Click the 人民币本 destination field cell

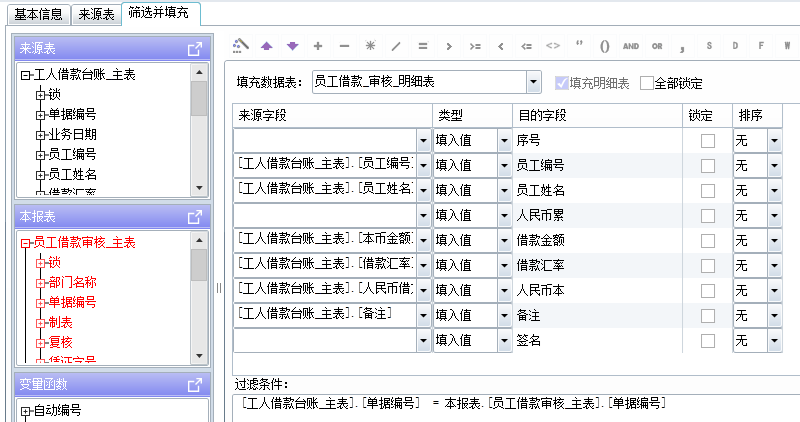click(597, 290)
